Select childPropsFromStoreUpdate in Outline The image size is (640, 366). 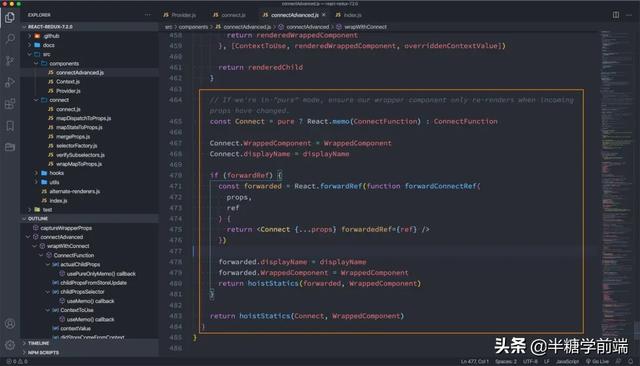[x=90, y=283]
